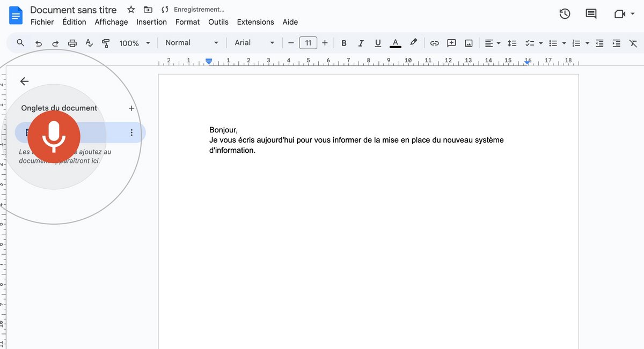Open the Extensions menu

click(x=255, y=22)
